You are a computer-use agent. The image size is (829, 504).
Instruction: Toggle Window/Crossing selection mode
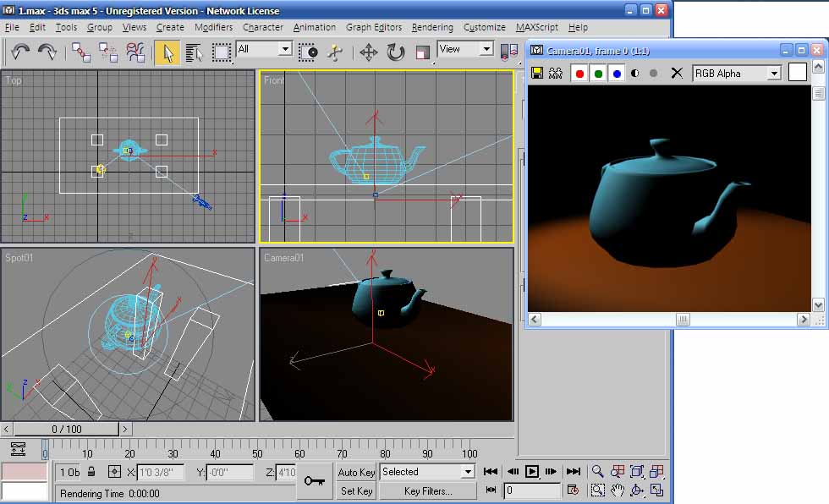[308, 52]
